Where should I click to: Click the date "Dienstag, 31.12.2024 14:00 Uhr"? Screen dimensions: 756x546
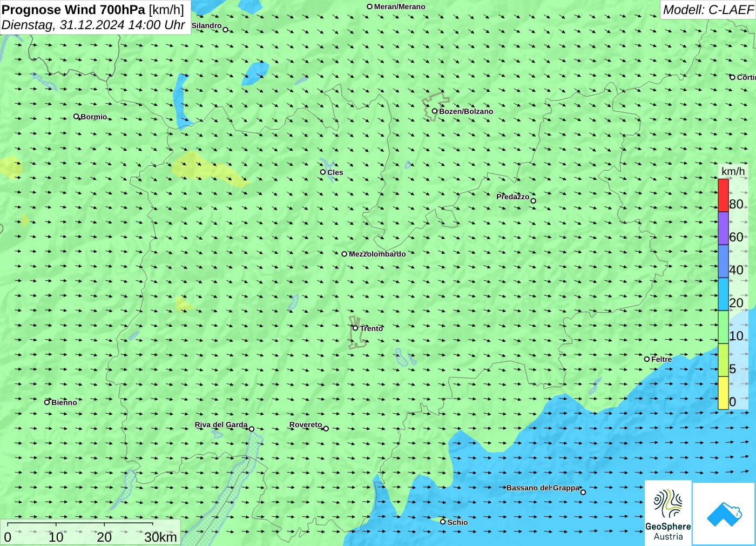click(93, 25)
